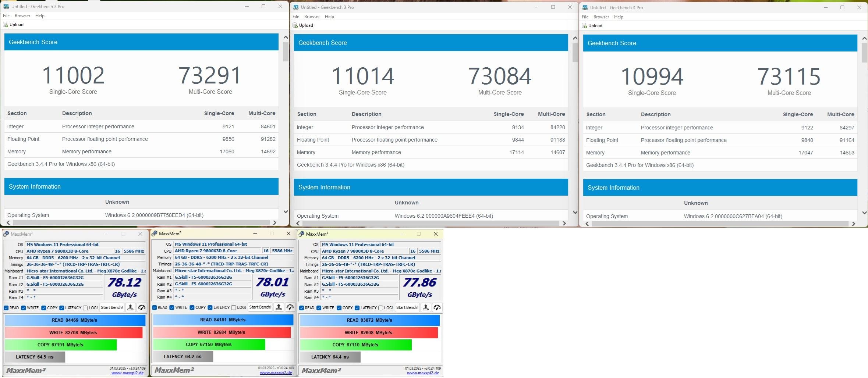Open the Browser menu in the 11002 single-core Geekbench window
Image resolution: width=868 pixels, height=378 pixels.
(x=22, y=16)
